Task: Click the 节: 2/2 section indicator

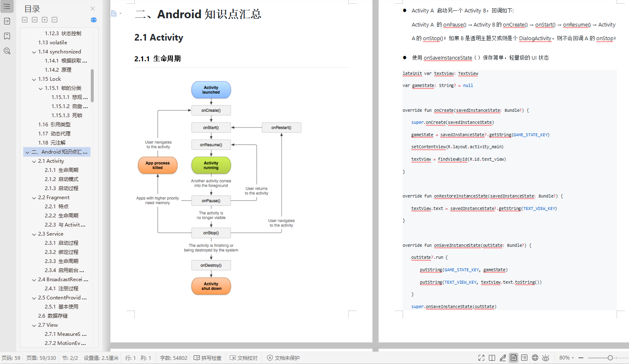Action: click(70, 358)
